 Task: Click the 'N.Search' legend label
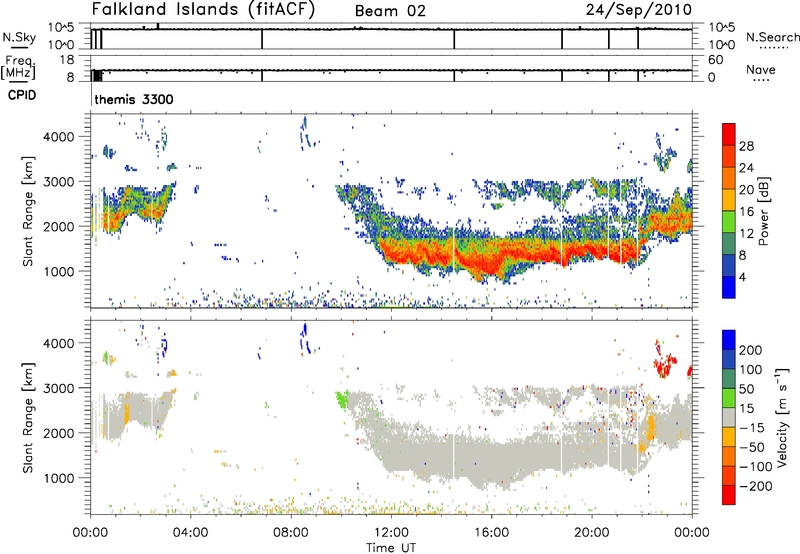tap(772, 37)
